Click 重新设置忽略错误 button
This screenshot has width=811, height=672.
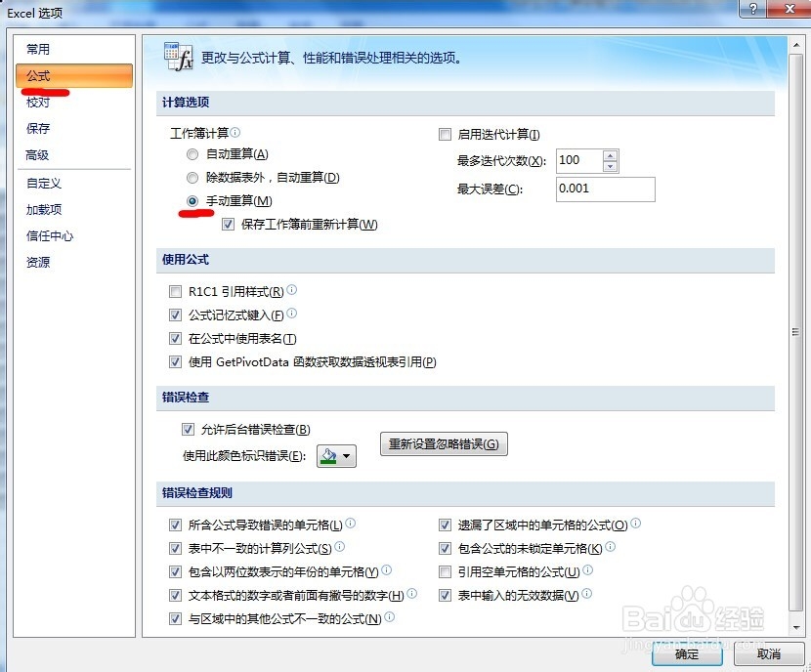[444, 444]
